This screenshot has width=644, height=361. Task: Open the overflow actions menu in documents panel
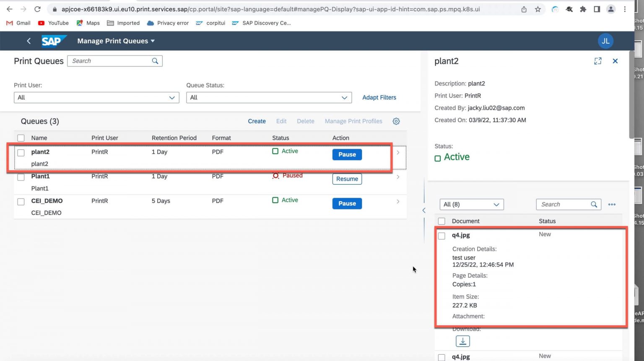click(611, 204)
